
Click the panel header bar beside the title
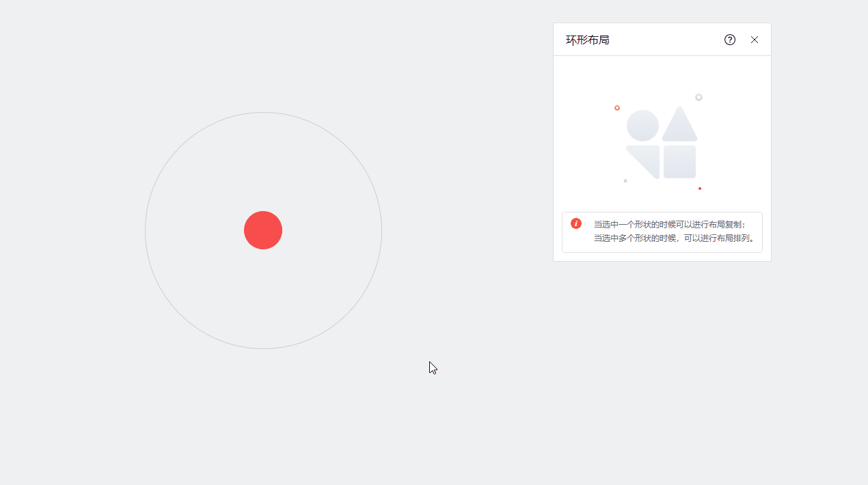[x=666, y=40]
